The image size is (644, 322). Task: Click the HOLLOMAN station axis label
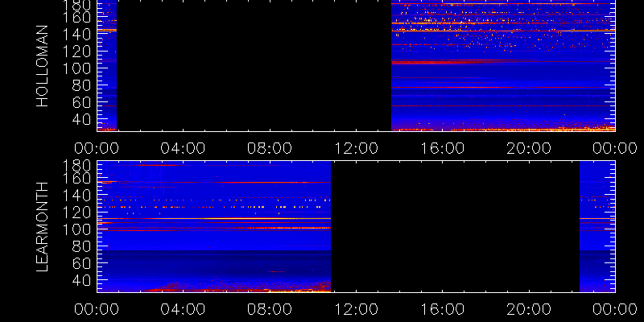[x=43, y=66]
